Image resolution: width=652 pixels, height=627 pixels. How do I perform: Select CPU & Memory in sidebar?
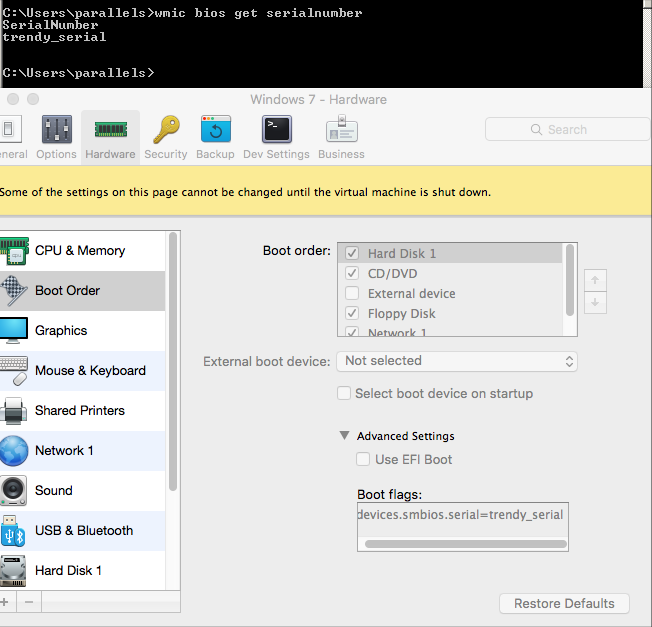82,251
